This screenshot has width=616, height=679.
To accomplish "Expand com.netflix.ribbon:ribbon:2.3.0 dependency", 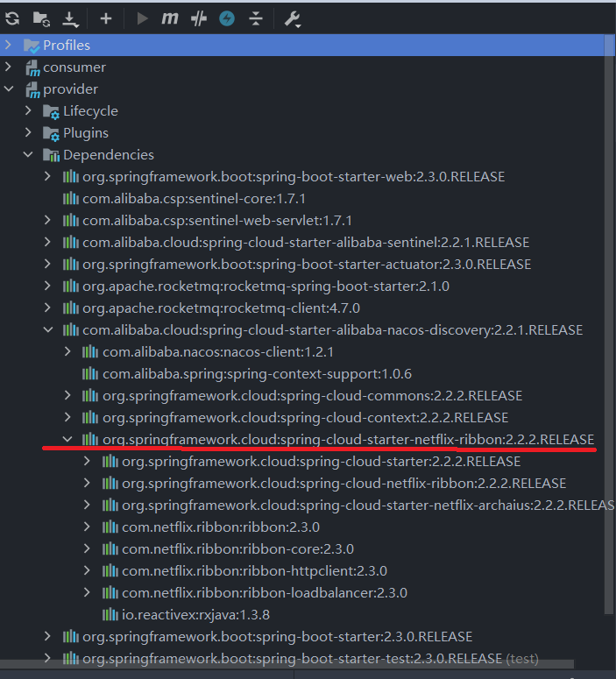I will pyautogui.click(x=87, y=527).
